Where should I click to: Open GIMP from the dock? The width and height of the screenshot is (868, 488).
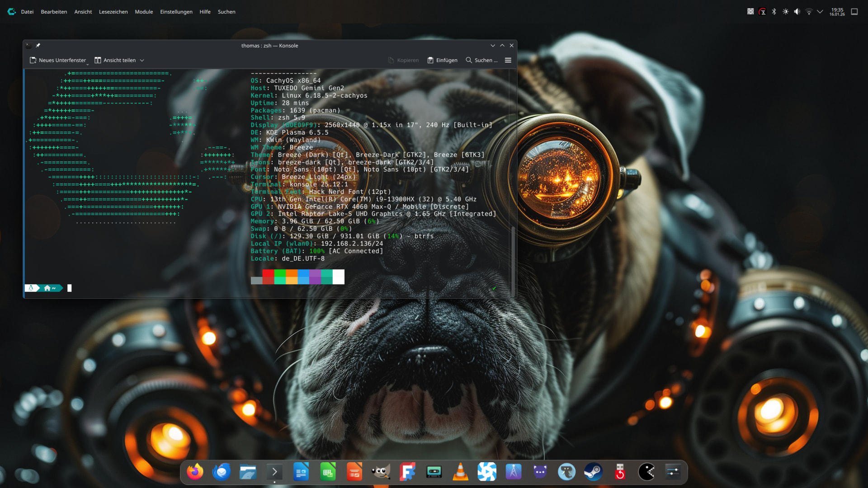click(381, 472)
